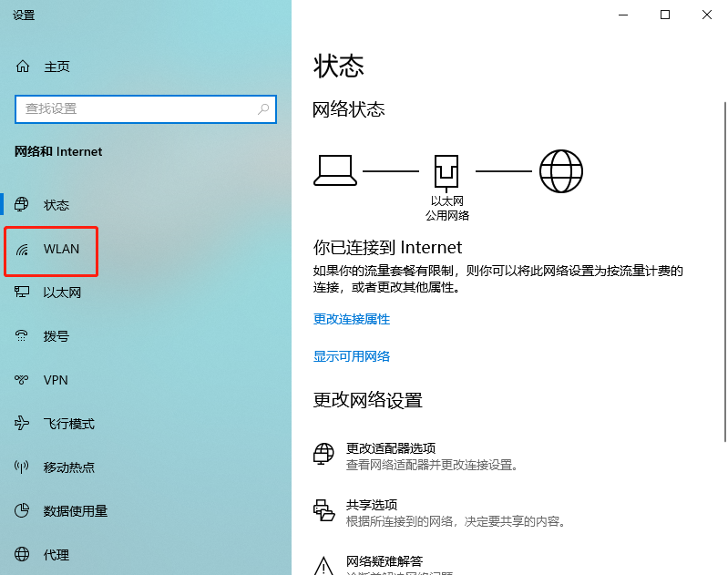This screenshot has height=575, width=728.
Task: Click the mobile hotspot (移动热点) icon
Action: [x=23, y=467]
